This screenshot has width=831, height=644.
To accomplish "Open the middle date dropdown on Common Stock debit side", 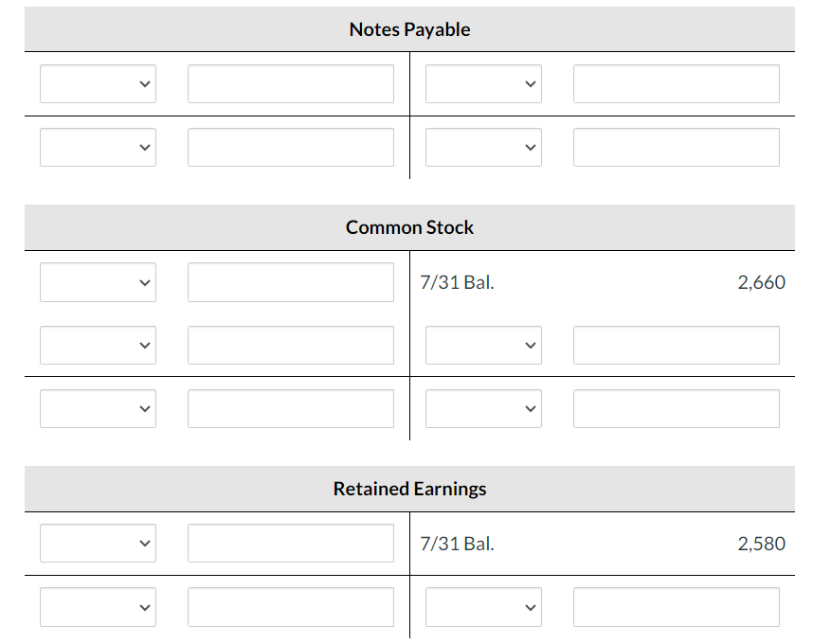I will [98, 345].
